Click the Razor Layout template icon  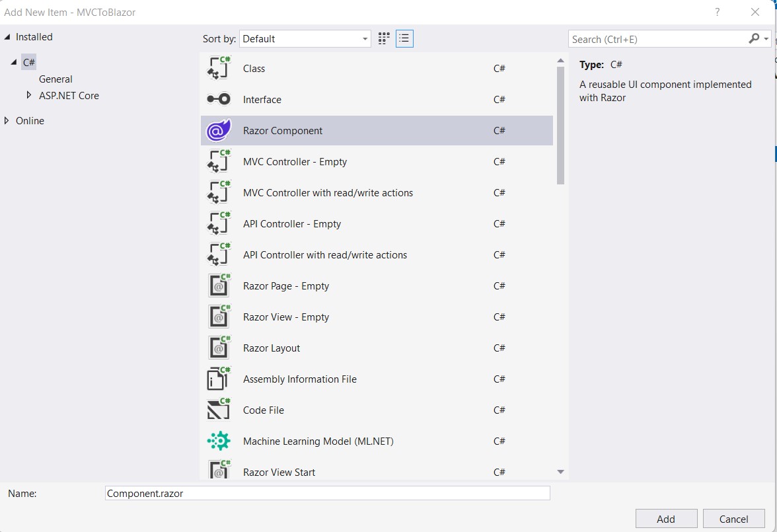pos(219,348)
